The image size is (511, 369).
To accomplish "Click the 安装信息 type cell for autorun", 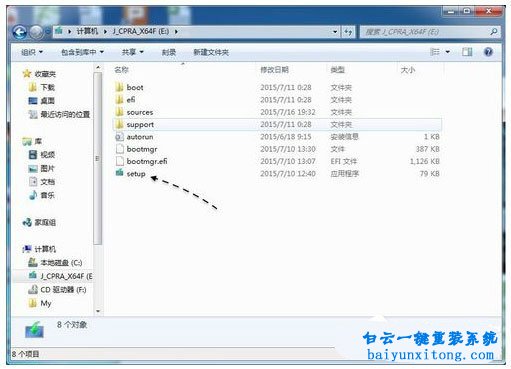I will coord(344,137).
